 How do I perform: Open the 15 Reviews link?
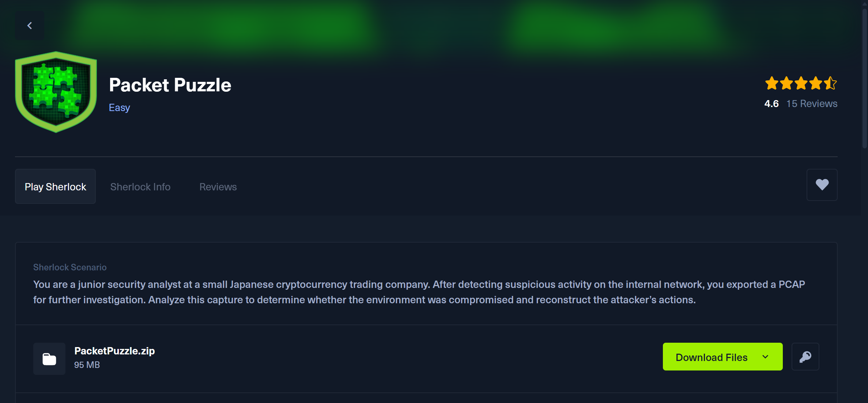tap(812, 104)
